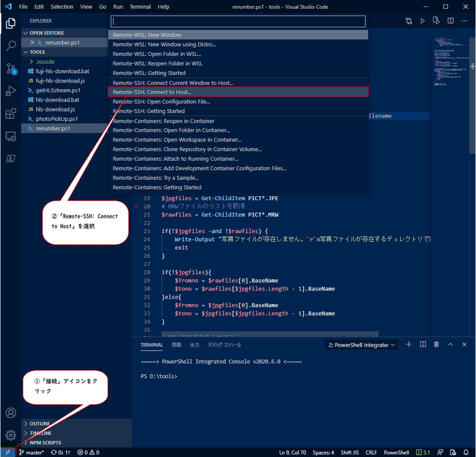Open hls-download.js in explorer
Screen dimensions: 476x457
(x=55, y=109)
